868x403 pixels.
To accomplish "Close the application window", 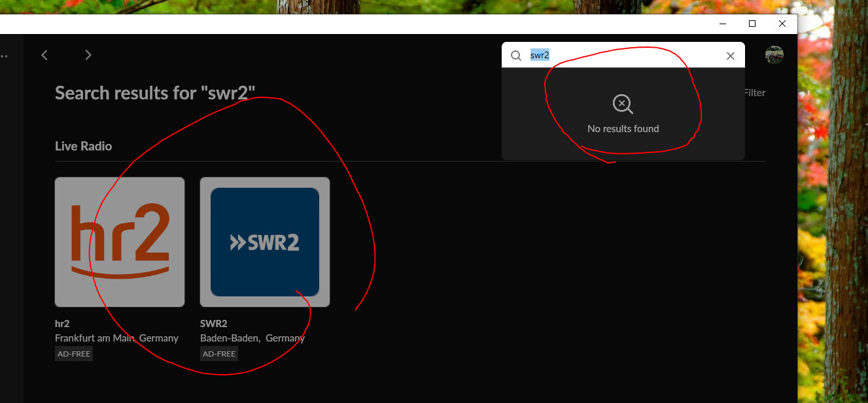I will 782,24.
